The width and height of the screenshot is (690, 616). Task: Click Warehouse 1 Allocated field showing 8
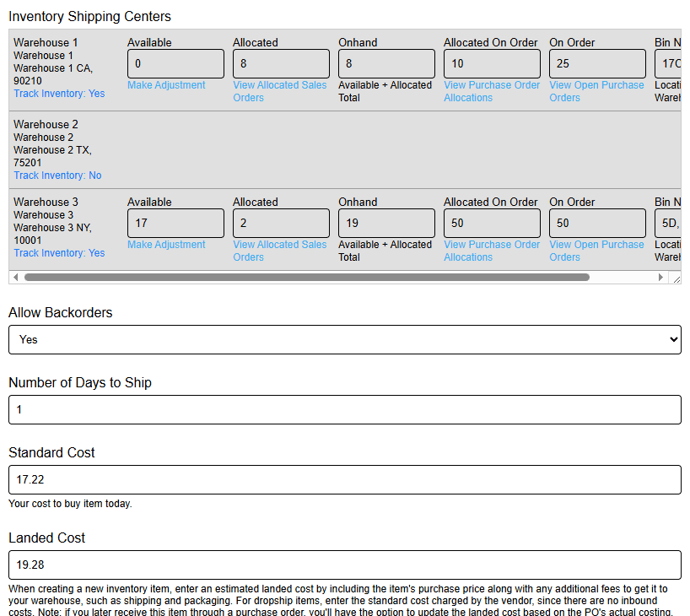point(281,64)
